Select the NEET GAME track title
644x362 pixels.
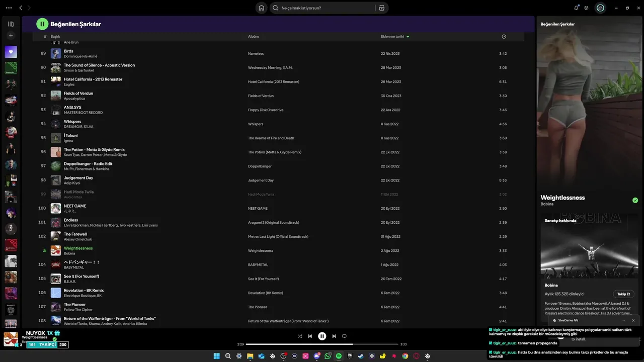pos(75,206)
